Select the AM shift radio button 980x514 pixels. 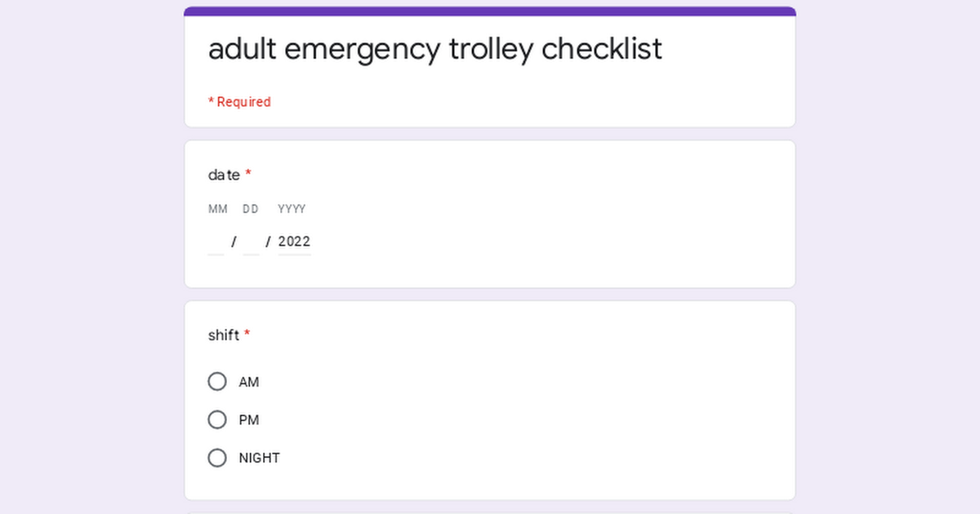coord(217,382)
